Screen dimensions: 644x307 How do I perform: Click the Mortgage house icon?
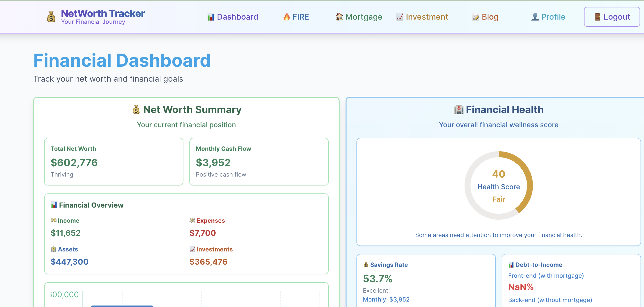339,17
